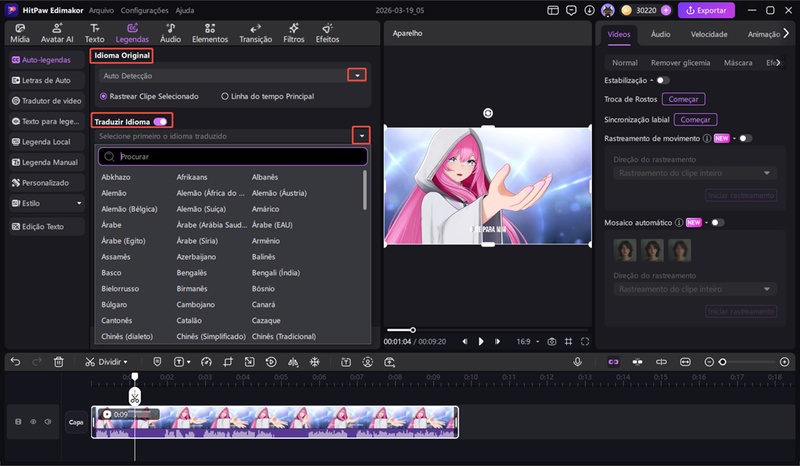The image size is (800, 466).
Task: Enter fullscreen preview mode
Action: [585, 341]
